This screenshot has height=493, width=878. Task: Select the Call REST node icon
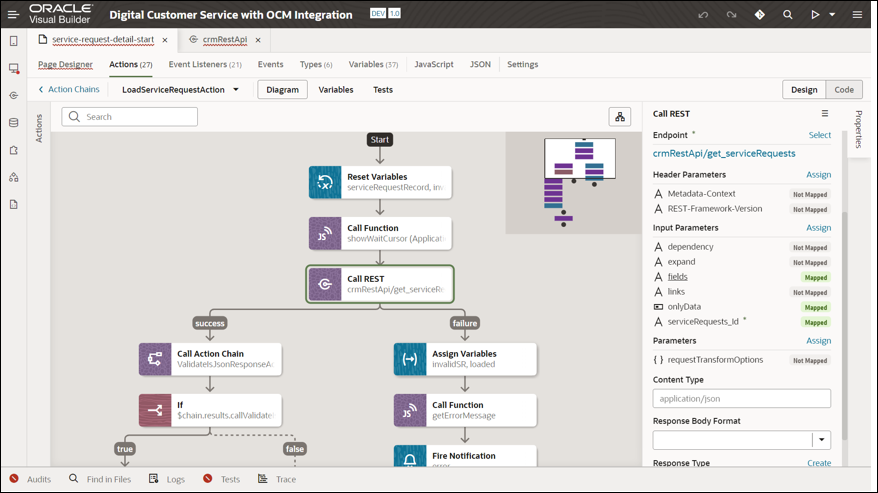325,284
